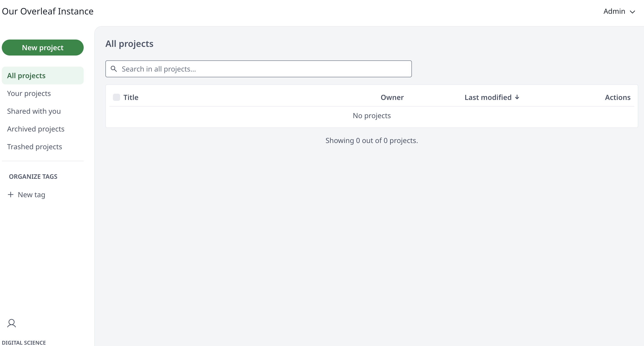Click the New tag link

point(31,195)
